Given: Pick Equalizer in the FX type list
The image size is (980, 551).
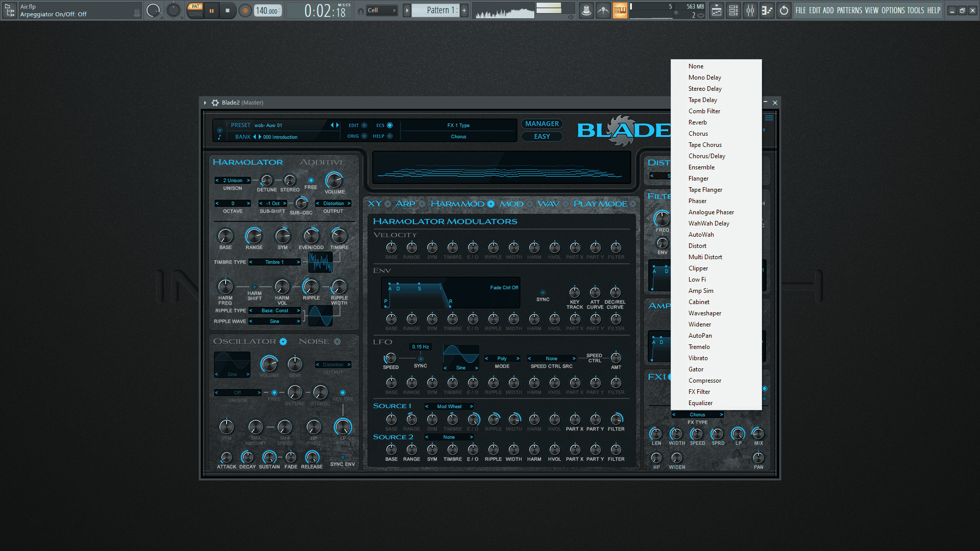Looking at the screenshot, I should (x=716, y=403).
